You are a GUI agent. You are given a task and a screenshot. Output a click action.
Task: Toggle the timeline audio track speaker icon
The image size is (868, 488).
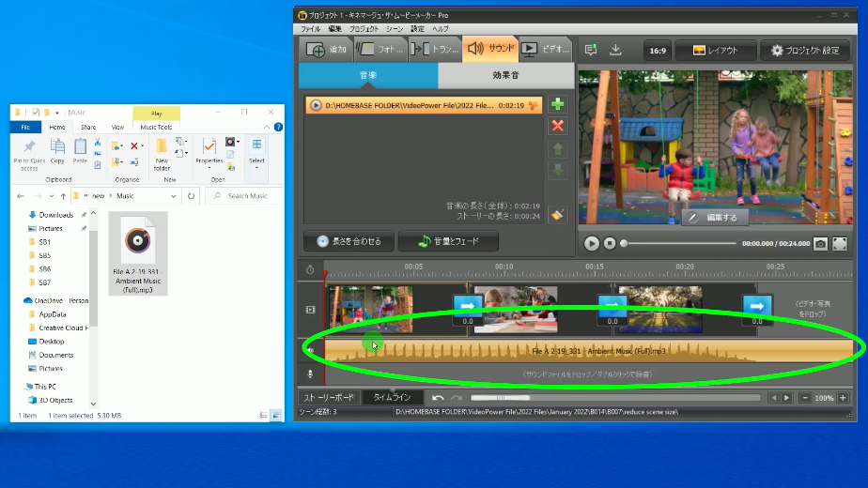coord(310,350)
